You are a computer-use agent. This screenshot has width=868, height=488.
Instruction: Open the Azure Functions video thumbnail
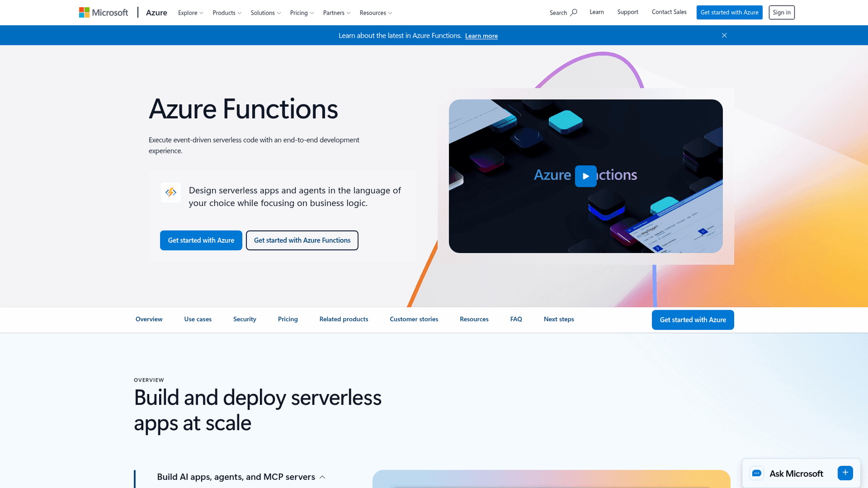(585, 176)
